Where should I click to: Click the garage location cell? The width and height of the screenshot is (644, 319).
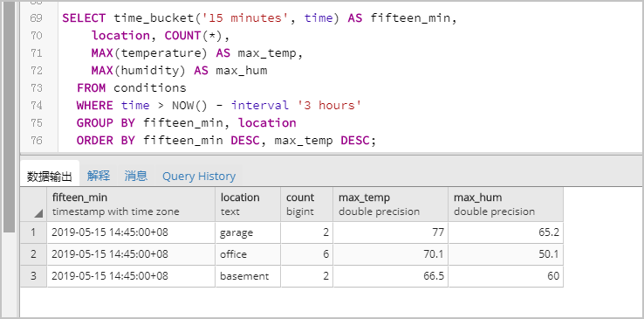(248, 232)
